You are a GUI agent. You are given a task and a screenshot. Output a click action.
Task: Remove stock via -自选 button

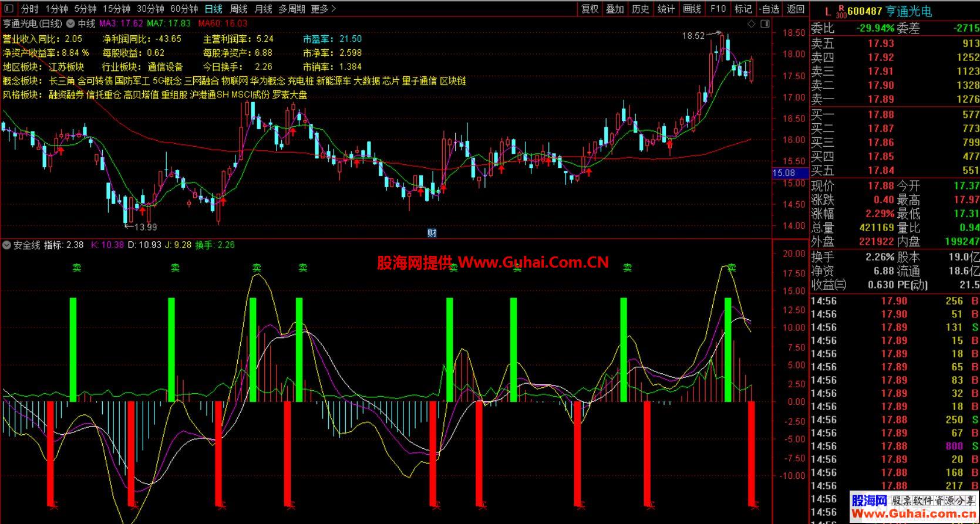pyautogui.click(x=769, y=9)
